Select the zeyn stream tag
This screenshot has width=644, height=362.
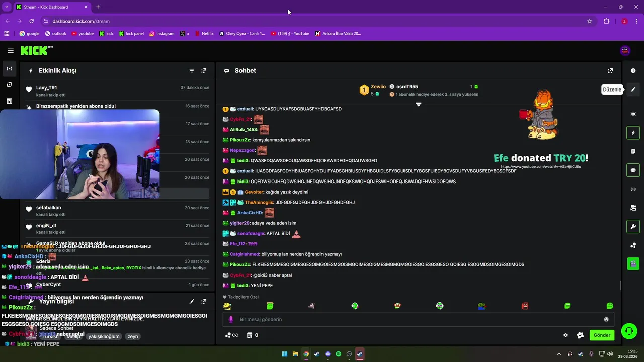pos(133,336)
